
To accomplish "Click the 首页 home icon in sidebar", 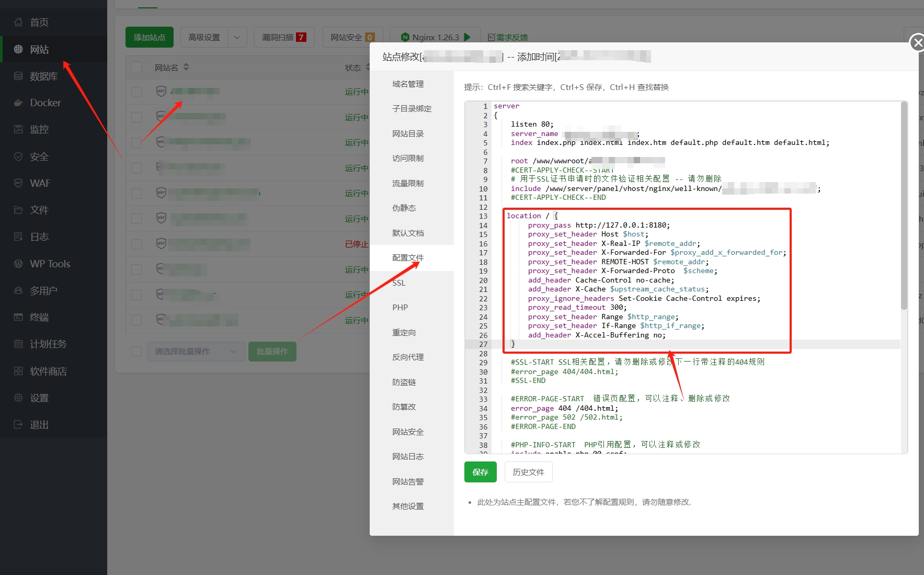I will (x=18, y=22).
